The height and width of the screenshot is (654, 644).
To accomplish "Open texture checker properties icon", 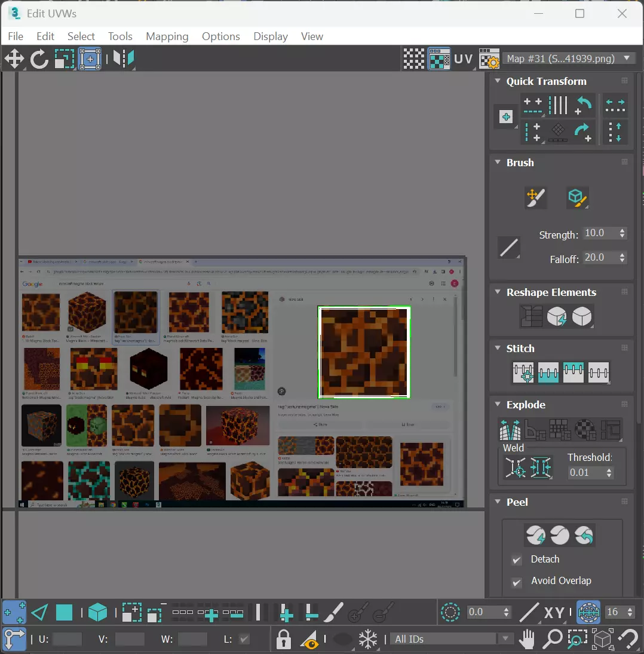I will tap(489, 59).
